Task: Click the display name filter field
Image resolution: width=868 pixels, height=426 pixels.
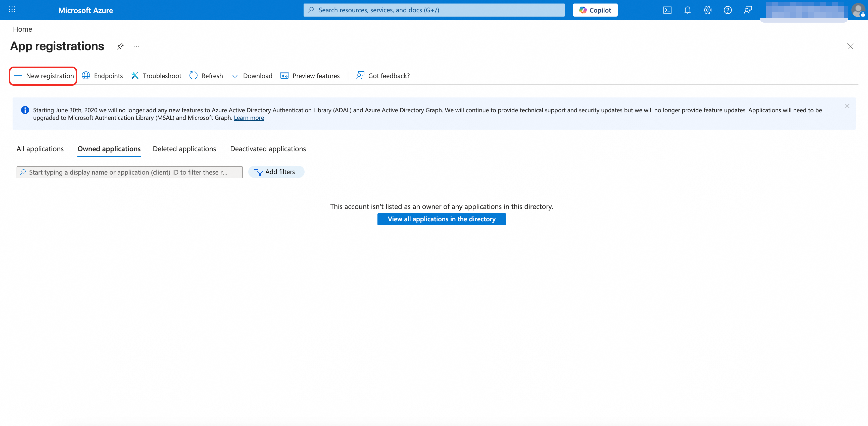Action: [x=130, y=172]
